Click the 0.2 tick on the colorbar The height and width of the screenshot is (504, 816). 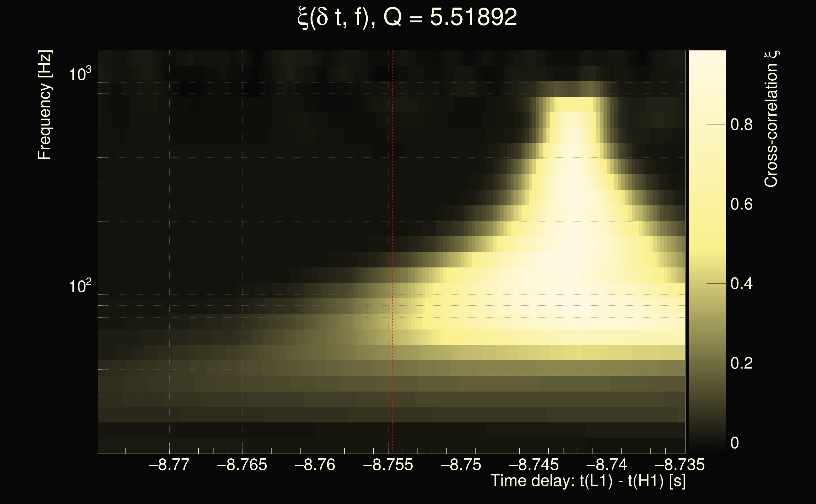tap(741, 363)
